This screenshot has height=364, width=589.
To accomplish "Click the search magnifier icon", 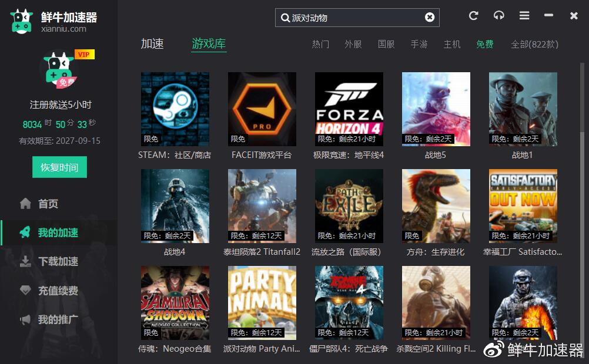I will click(285, 18).
